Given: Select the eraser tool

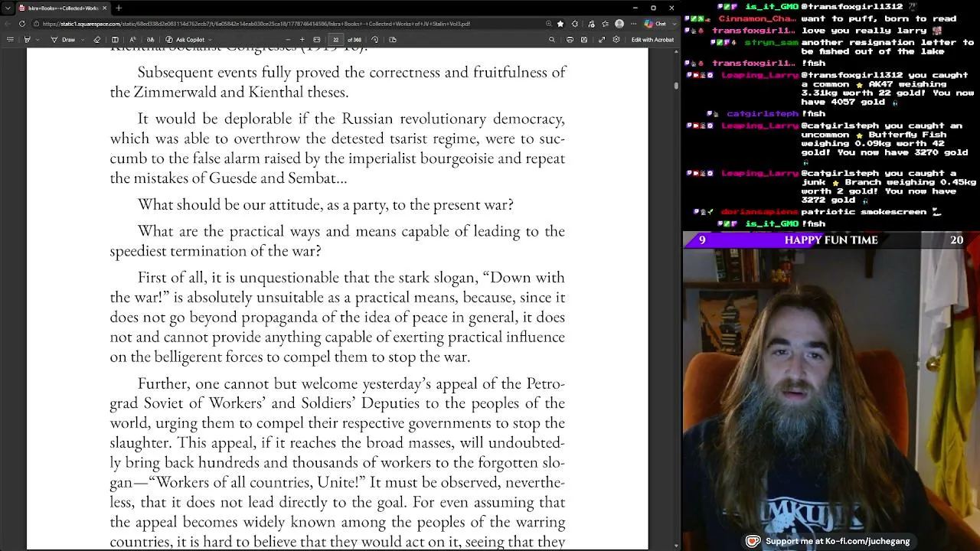Looking at the screenshot, I should 96,40.
